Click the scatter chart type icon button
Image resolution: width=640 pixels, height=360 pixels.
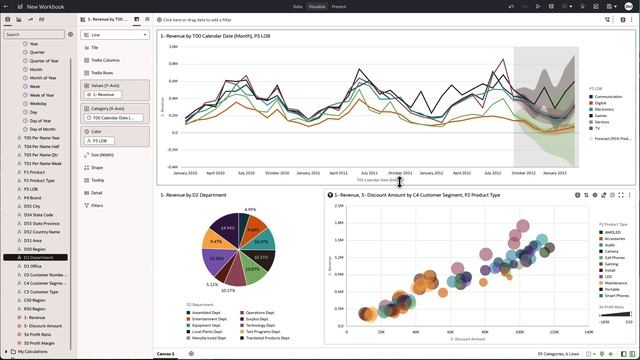point(578,195)
